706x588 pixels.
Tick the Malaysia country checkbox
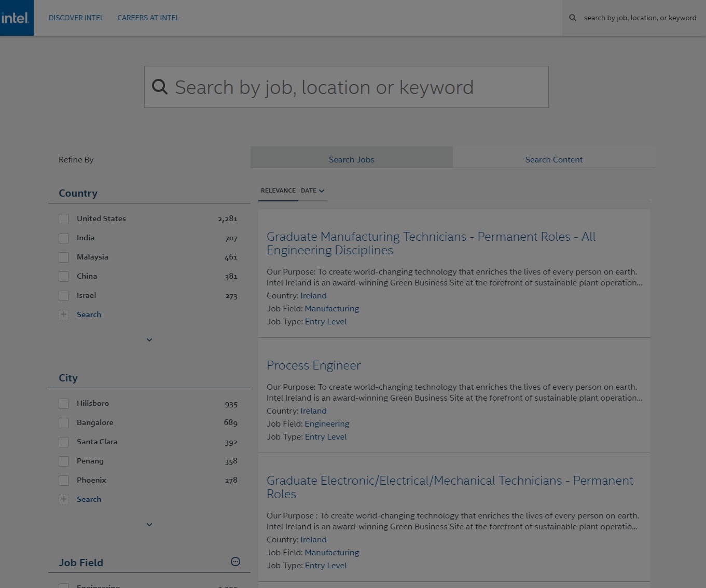click(64, 257)
